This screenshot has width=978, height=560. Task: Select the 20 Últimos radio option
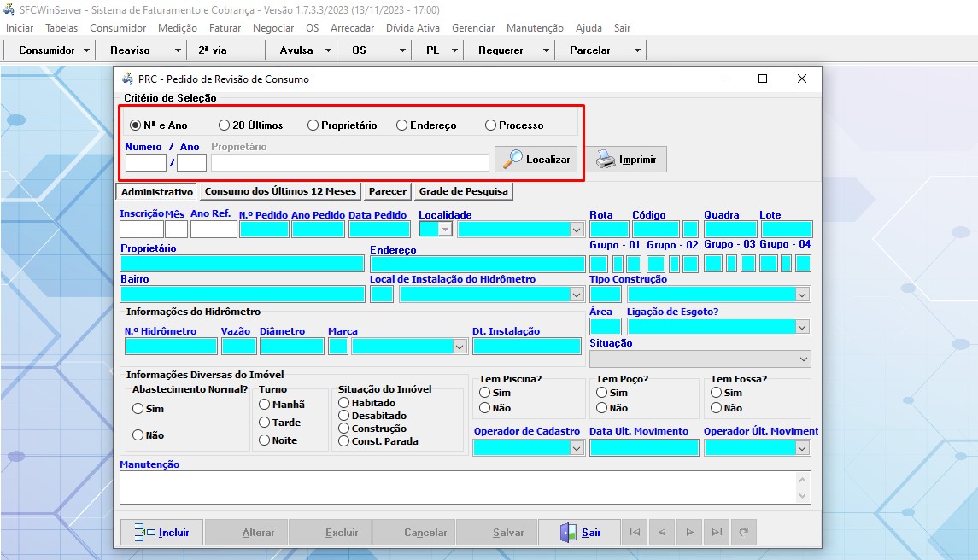point(225,125)
